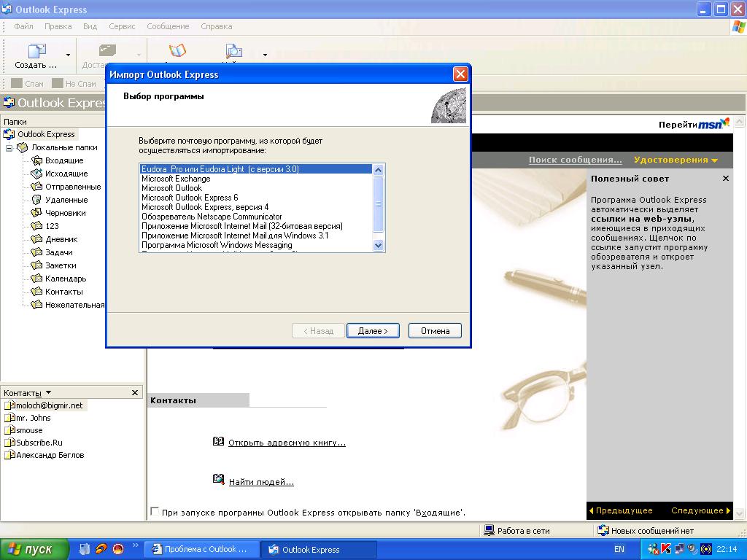This screenshot has width=747, height=560.
Task: Click the Найти людей icon
Action: coord(218,480)
